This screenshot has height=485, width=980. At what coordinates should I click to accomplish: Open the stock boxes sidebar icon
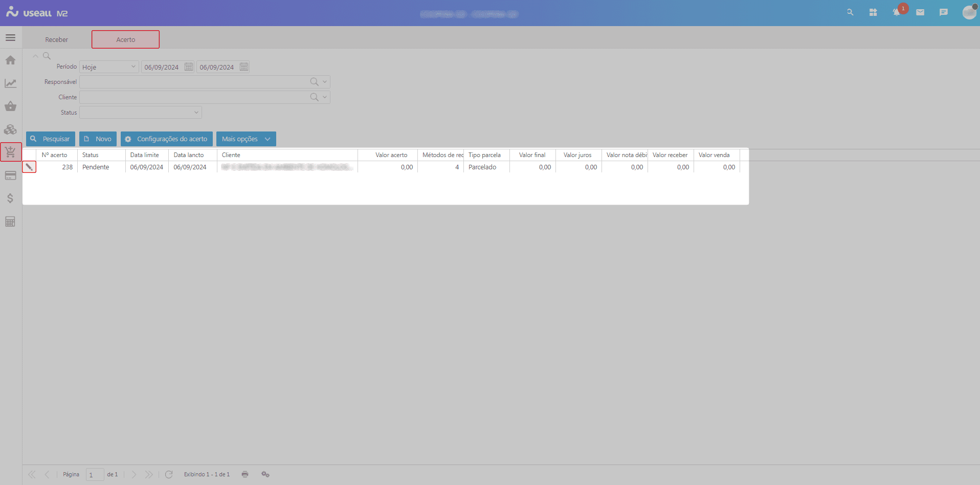tap(10, 129)
